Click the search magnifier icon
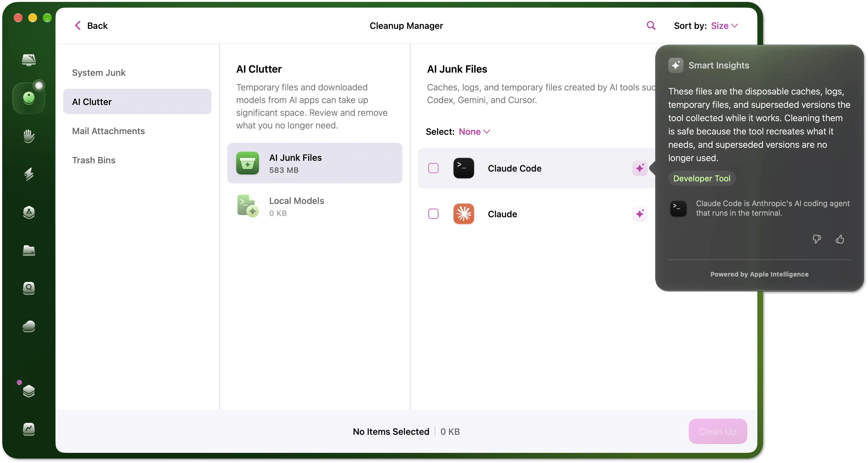 pos(651,26)
